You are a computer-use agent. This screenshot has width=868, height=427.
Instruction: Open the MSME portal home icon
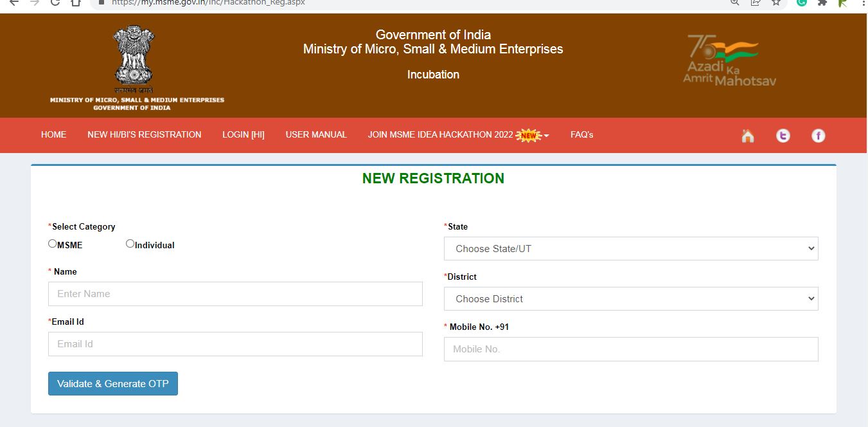(747, 136)
